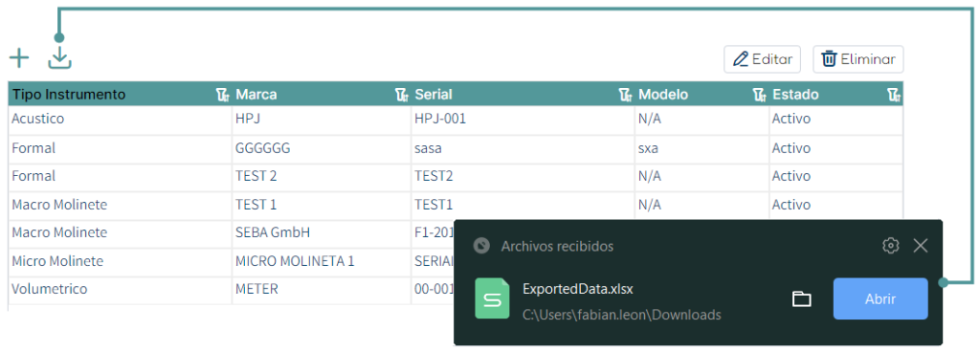Click the Tipo Instrumento column header
980x352 pixels.
(69, 95)
